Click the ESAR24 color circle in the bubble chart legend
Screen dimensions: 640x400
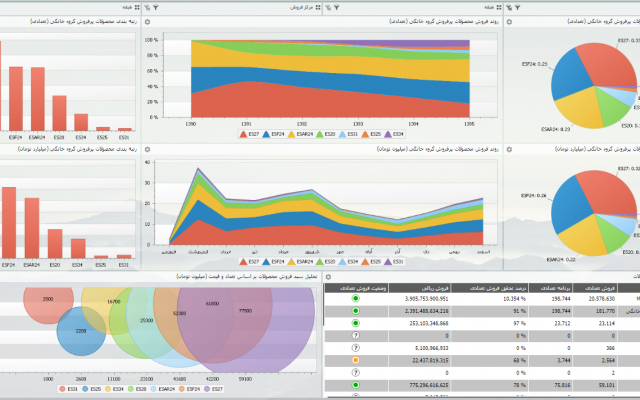click(153, 389)
